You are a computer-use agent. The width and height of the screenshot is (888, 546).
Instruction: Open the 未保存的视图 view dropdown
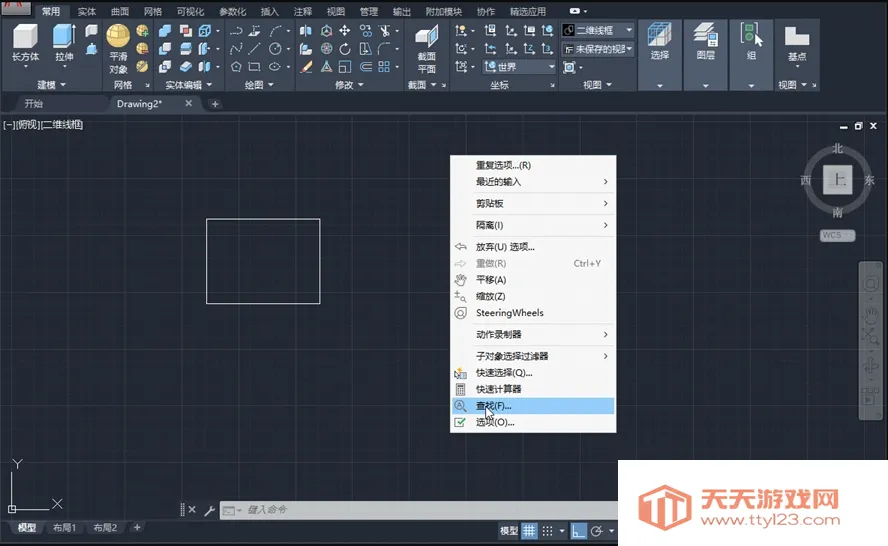pyautogui.click(x=597, y=49)
